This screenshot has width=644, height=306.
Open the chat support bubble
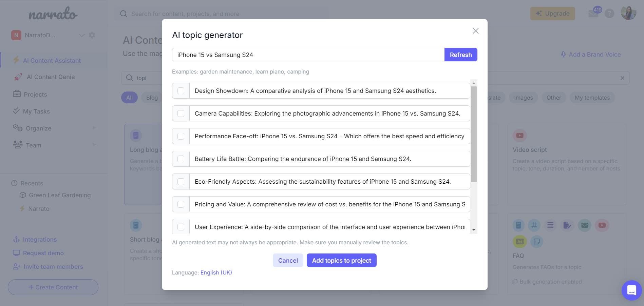tap(631, 290)
